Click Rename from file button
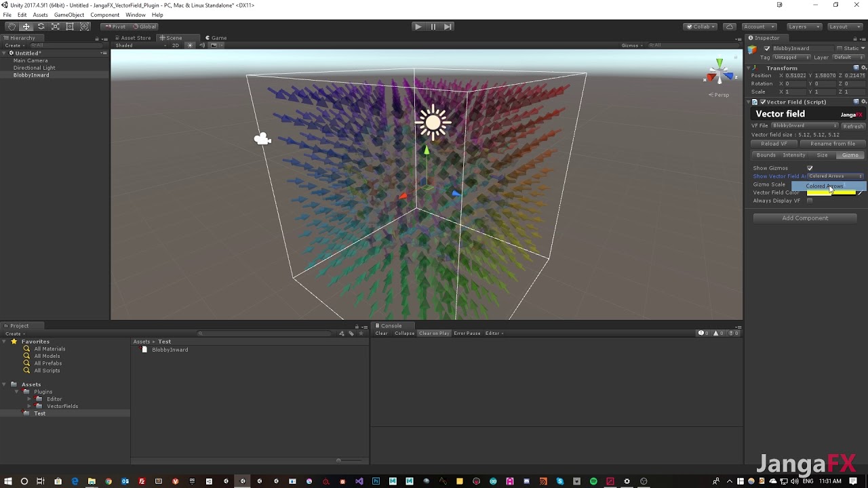This screenshot has width=868, height=488. pos(832,144)
